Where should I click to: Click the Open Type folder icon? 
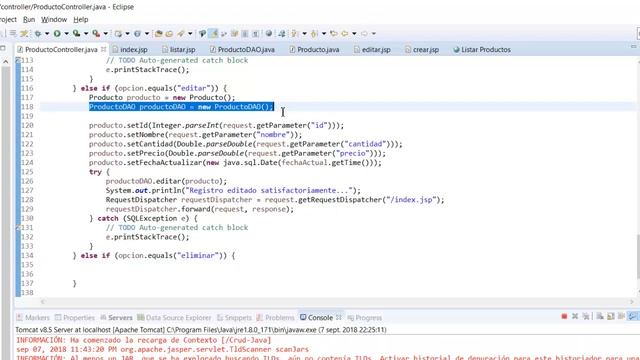coord(159,33)
